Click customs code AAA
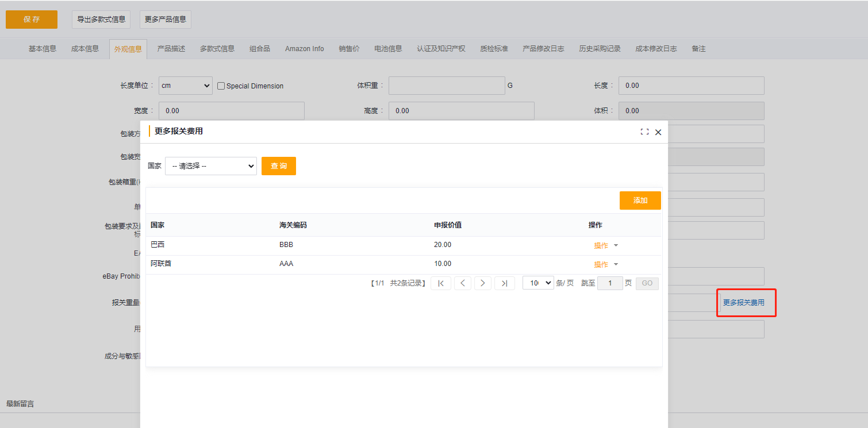This screenshot has height=428, width=868. click(286, 264)
